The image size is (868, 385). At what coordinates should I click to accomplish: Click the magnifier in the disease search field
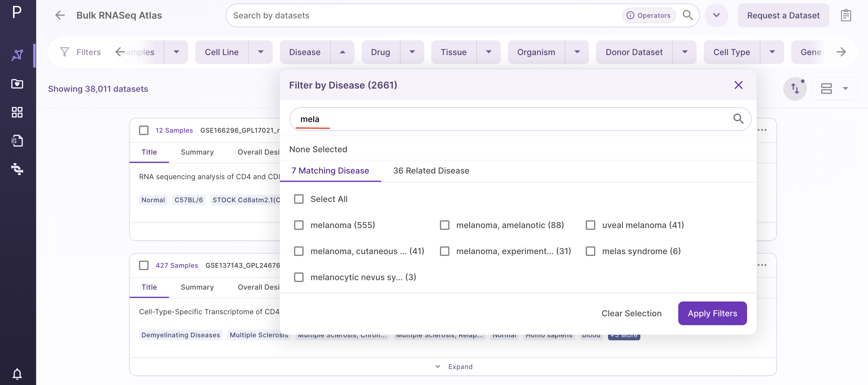pos(738,119)
